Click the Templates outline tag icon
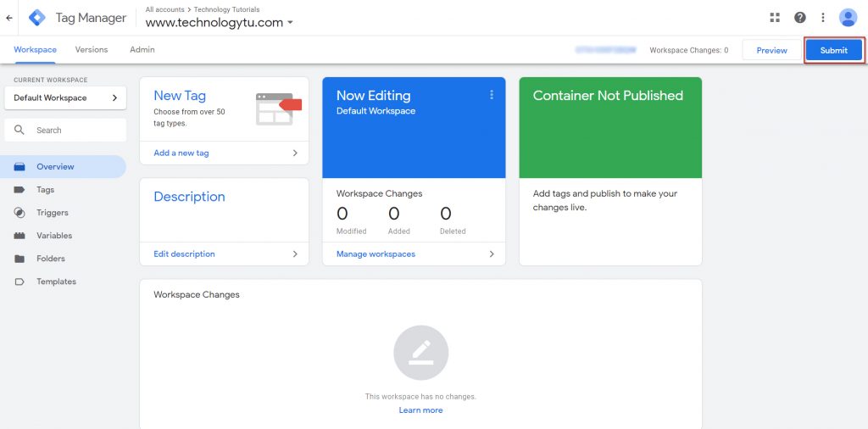Viewport: 868px width, 429px height. pos(19,281)
